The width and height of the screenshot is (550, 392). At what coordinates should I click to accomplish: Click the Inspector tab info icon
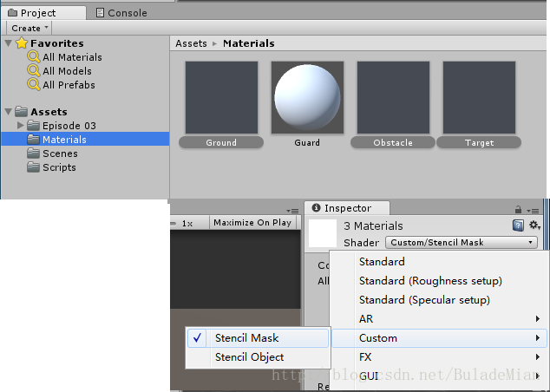coord(316,208)
